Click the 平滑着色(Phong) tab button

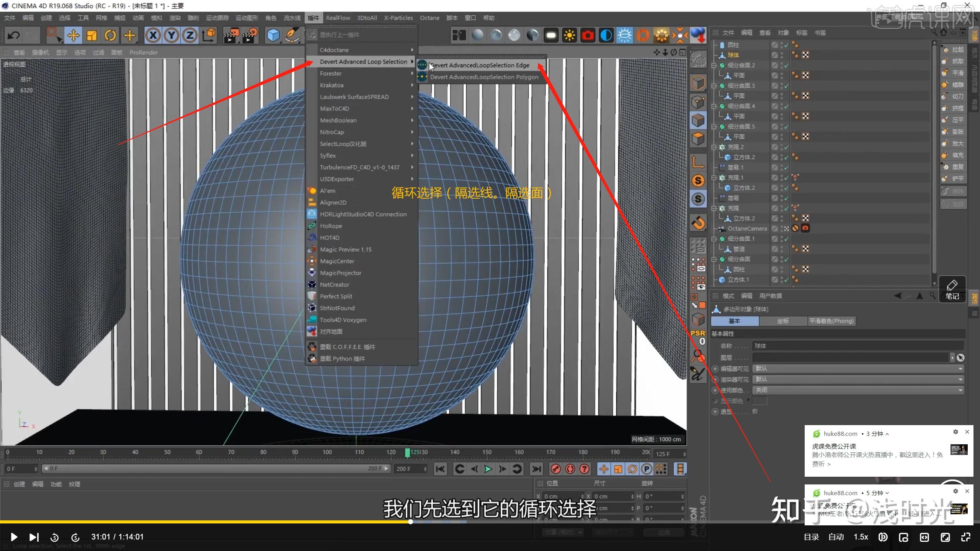[831, 321]
